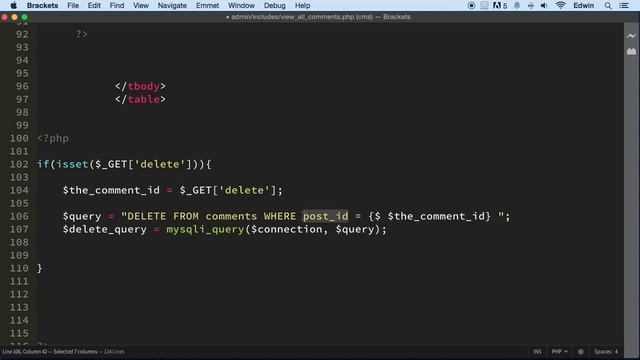Image resolution: width=640 pixels, height=360 pixels.
Task: Click line number 106 in the gutter
Action: (x=19, y=216)
